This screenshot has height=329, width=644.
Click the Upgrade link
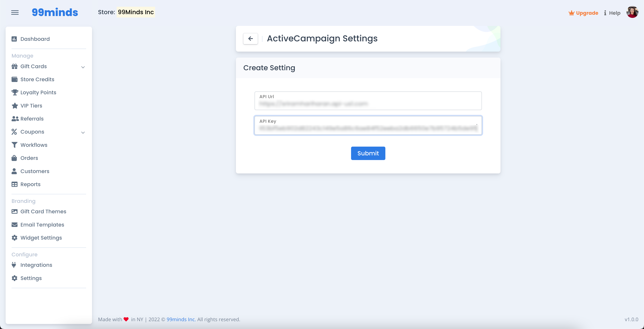587,13
